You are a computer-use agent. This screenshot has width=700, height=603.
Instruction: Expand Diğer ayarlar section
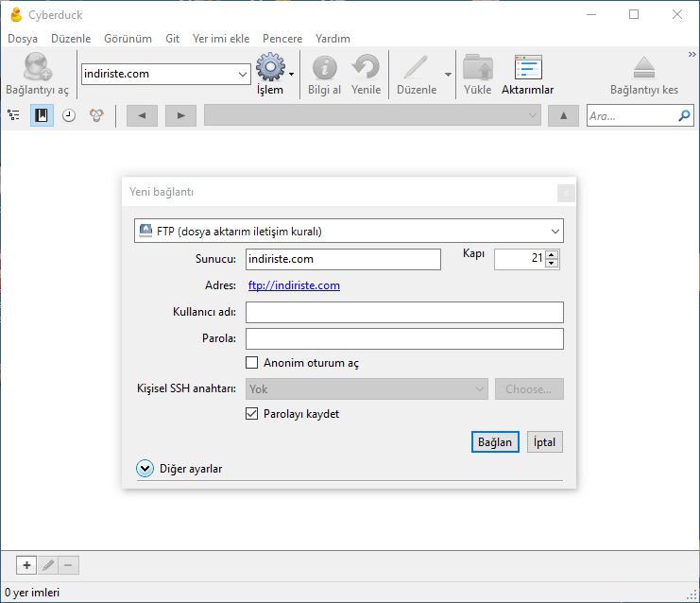click(x=145, y=469)
